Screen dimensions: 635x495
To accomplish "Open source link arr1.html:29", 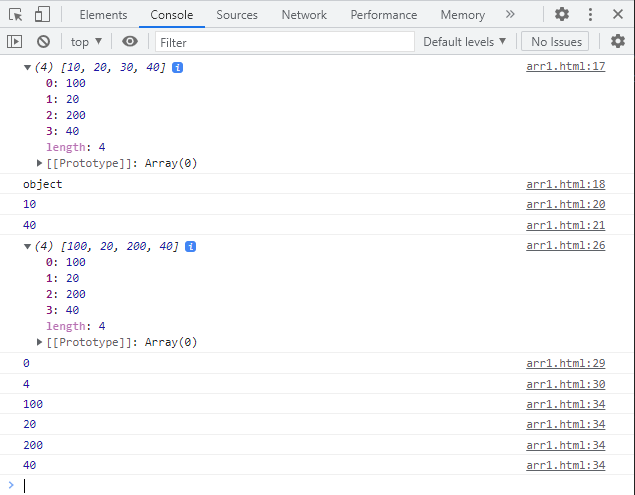I will coord(565,363).
